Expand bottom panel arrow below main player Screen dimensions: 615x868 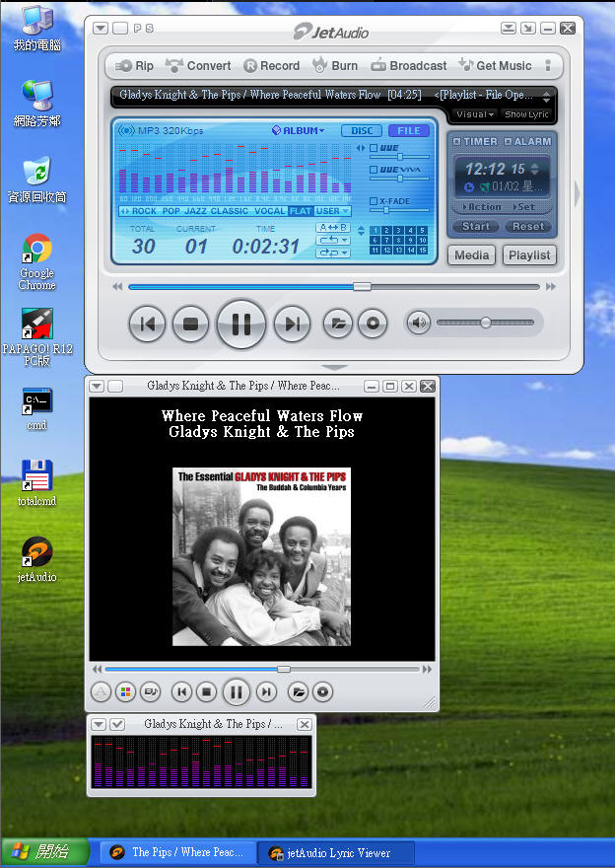pos(334,368)
